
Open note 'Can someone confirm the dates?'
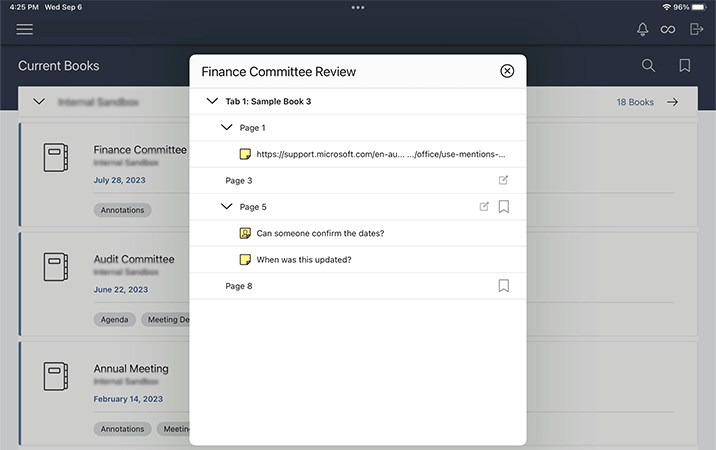320,234
